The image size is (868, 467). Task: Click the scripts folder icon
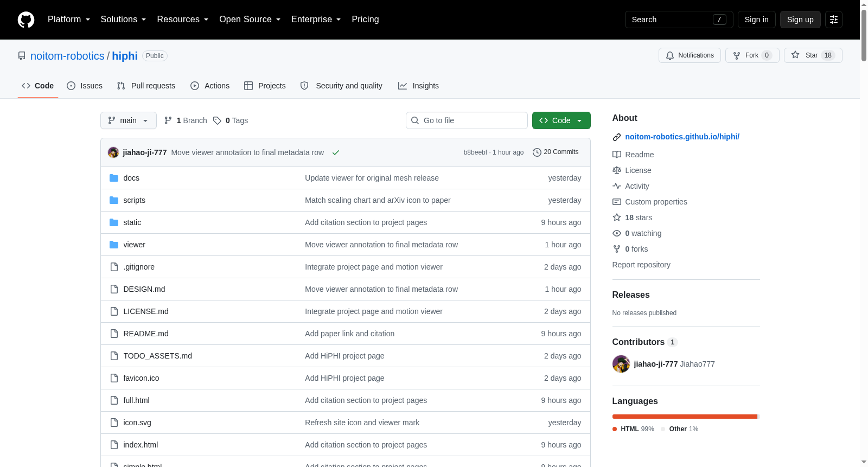click(114, 200)
